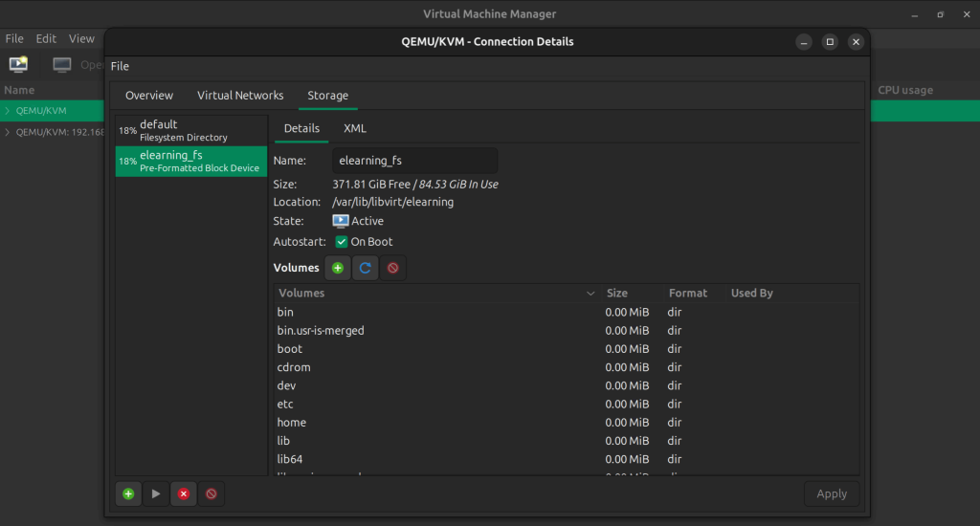Click the open VM console monitor icon

pos(61,64)
